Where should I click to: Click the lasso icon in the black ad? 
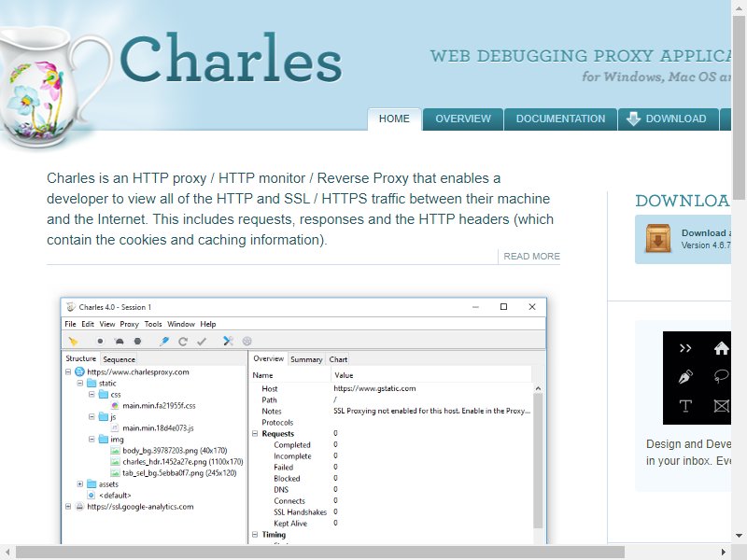click(x=721, y=377)
